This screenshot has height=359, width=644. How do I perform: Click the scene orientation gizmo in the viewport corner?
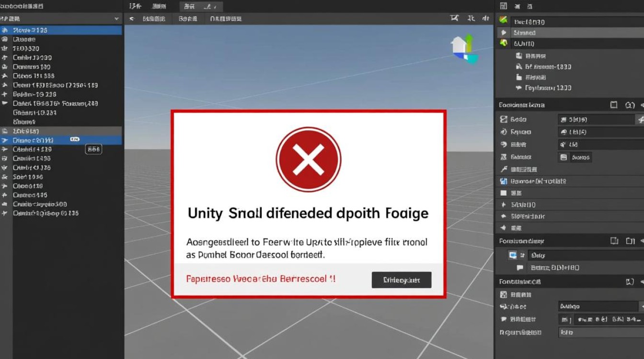tap(465, 49)
